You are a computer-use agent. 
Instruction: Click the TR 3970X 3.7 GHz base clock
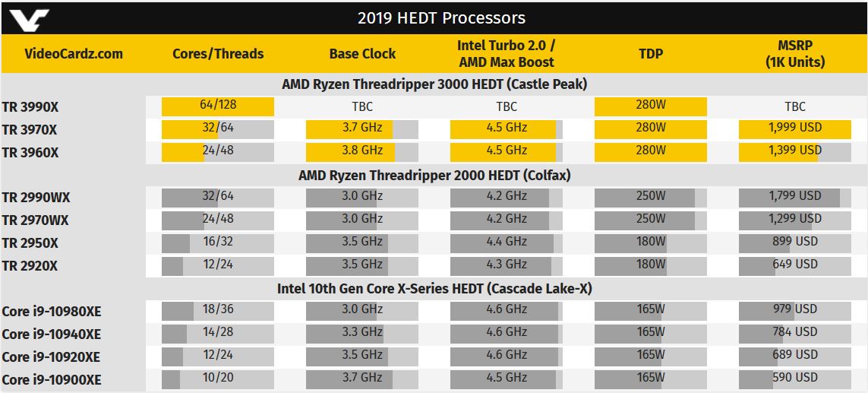click(x=362, y=129)
